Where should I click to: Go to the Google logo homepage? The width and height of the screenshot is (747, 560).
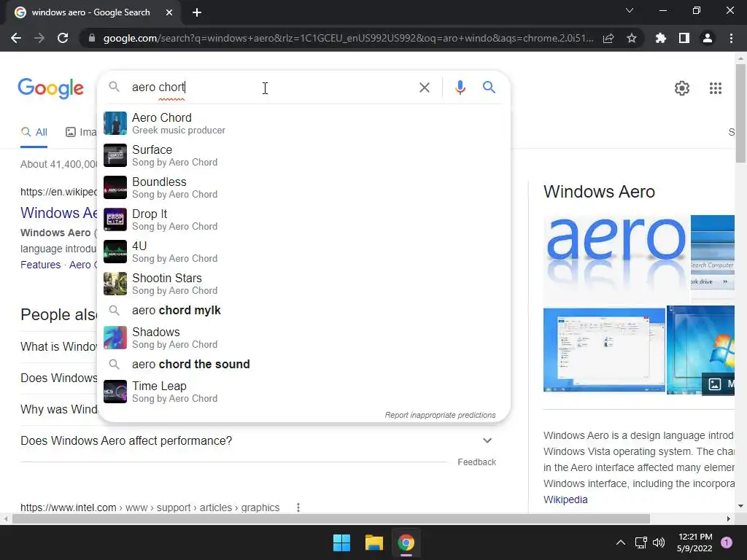pos(50,88)
